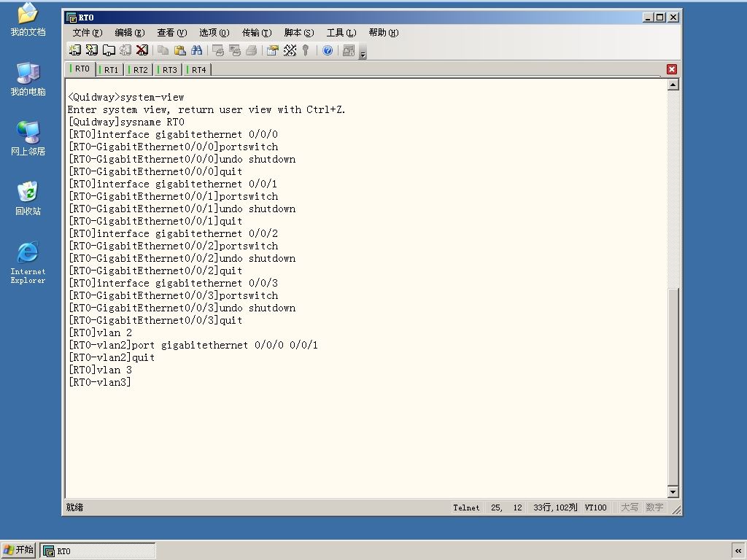
Task: Maximize the RT0 window
Action: pyautogui.click(x=659, y=17)
